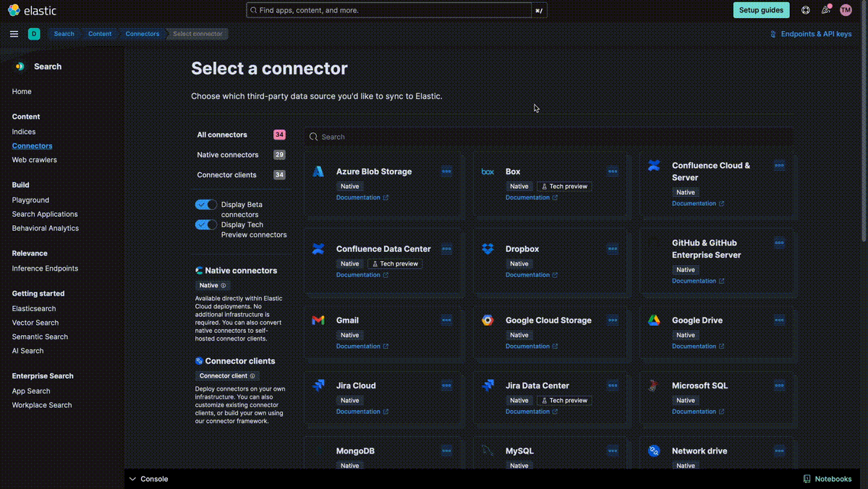Select the Box connector icon
The image size is (868, 489).
tap(487, 171)
